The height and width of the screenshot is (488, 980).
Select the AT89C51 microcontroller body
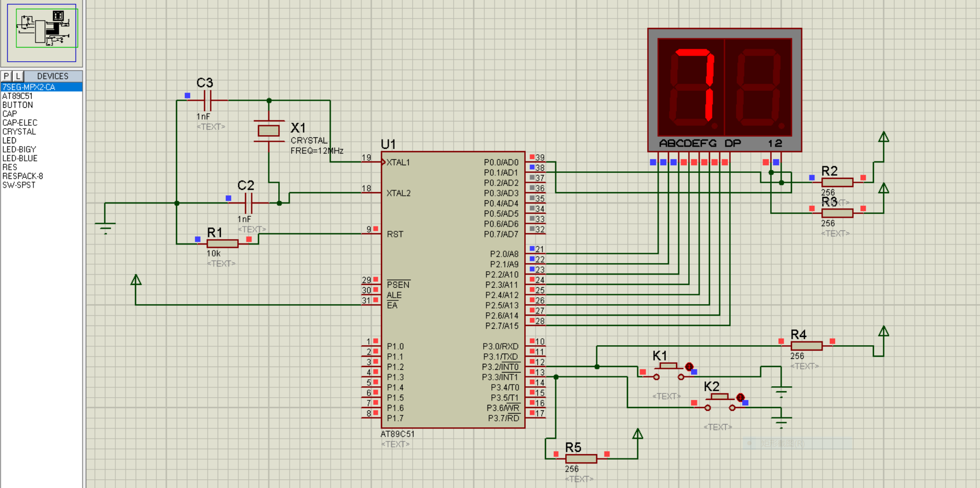pos(453,290)
